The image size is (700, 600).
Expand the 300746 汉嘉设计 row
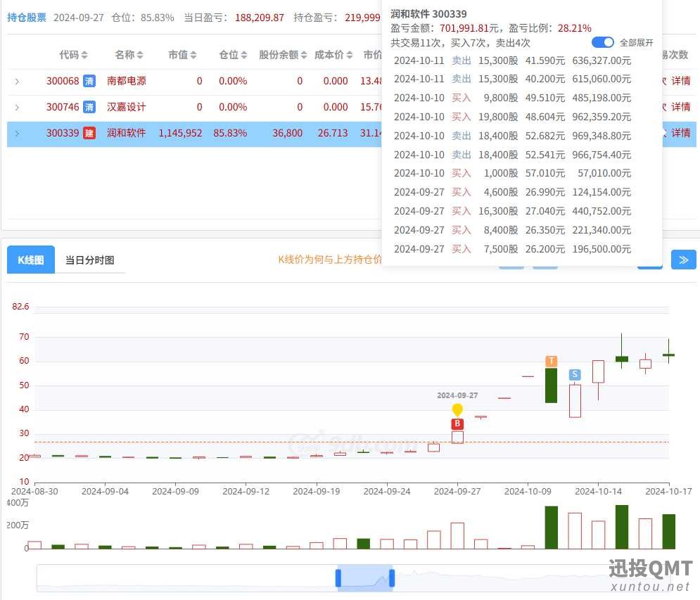coord(17,107)
